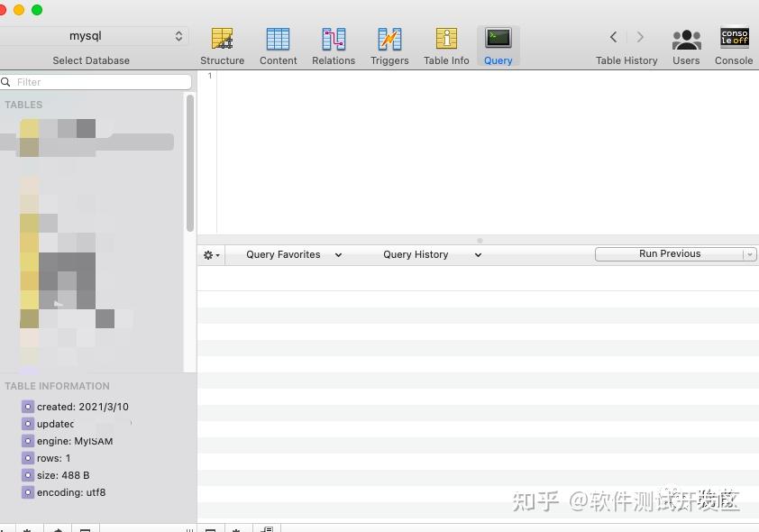Go forward in Table History
The height and width of the screenshot is (532, 759).
pos(640,38)
